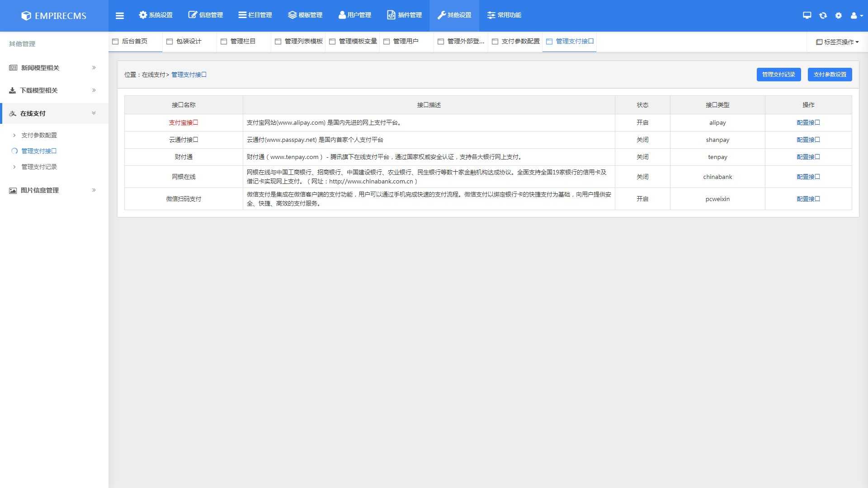Image resolution: width=868 pixels, height=488 pixels.
Task: Click the 支付参数设置 button
Action: point(830,75)
